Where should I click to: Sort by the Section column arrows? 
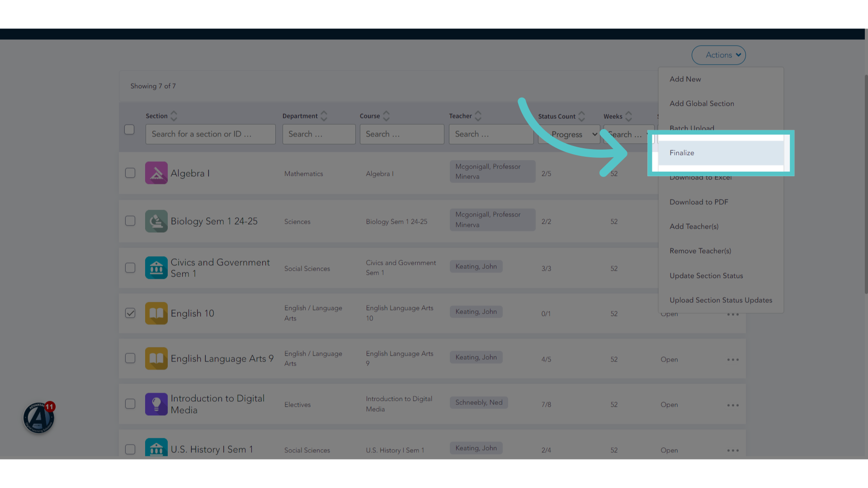(x=174, y=116)
